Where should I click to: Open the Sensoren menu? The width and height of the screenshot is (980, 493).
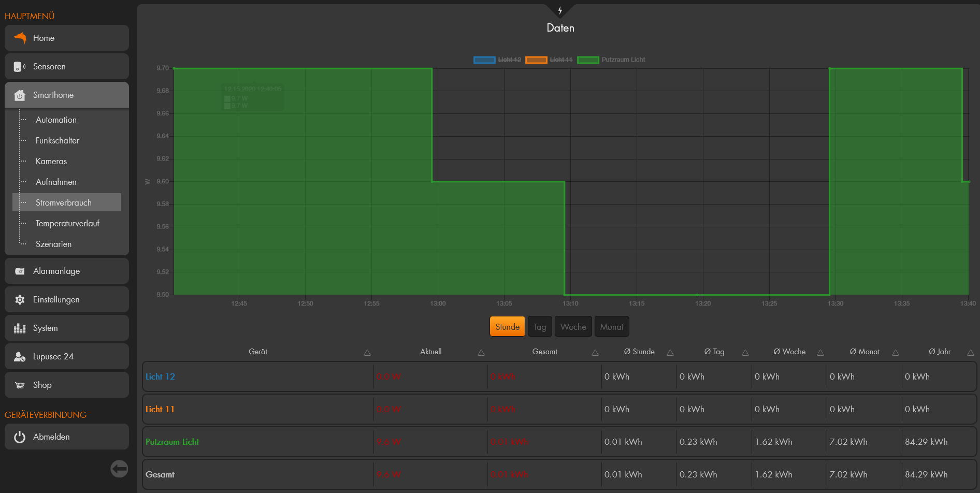click(67, 66)
